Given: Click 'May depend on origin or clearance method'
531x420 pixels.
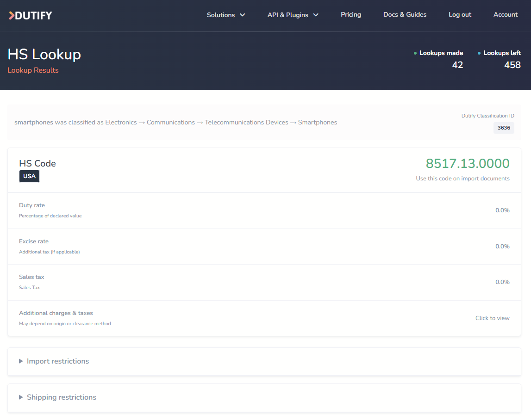Looking at the screenshot, I should [65, 323].
